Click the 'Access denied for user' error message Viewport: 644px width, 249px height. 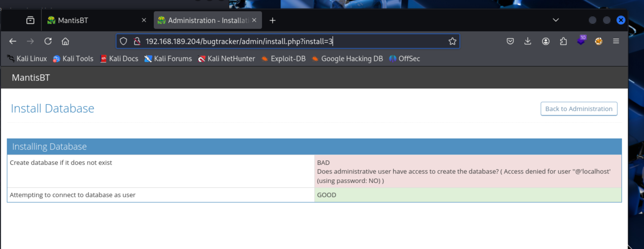pyautogui.click(x=464, y=176)
